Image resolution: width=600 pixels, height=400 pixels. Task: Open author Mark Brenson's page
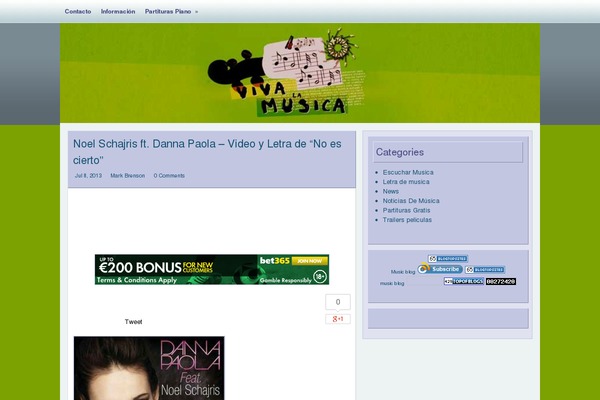click(x=128, y=176)
